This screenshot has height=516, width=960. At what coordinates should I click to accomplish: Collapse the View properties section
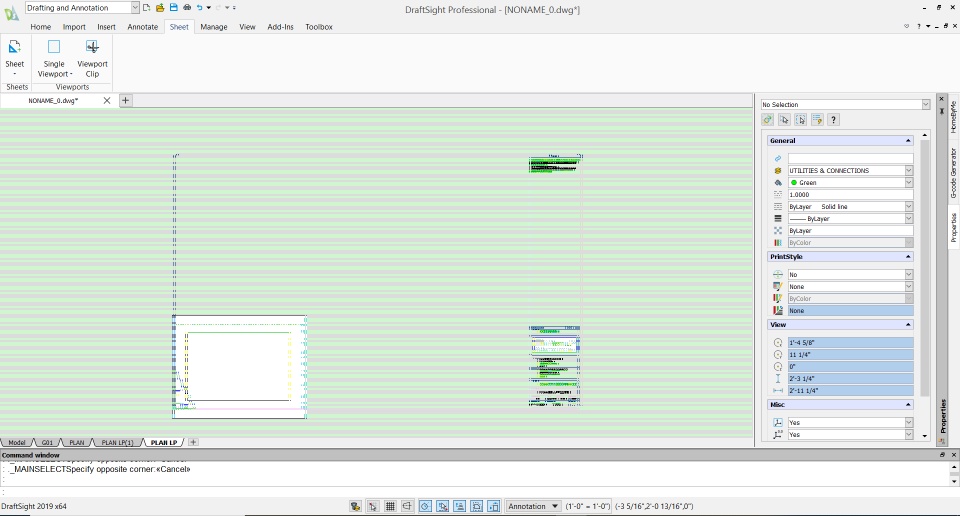[908, 324]
